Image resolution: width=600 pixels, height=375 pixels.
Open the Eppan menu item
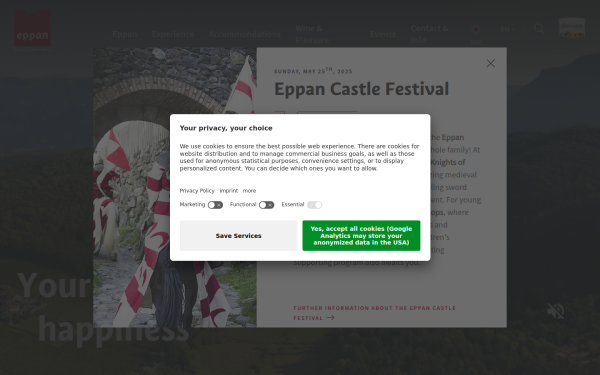[125, 34]
